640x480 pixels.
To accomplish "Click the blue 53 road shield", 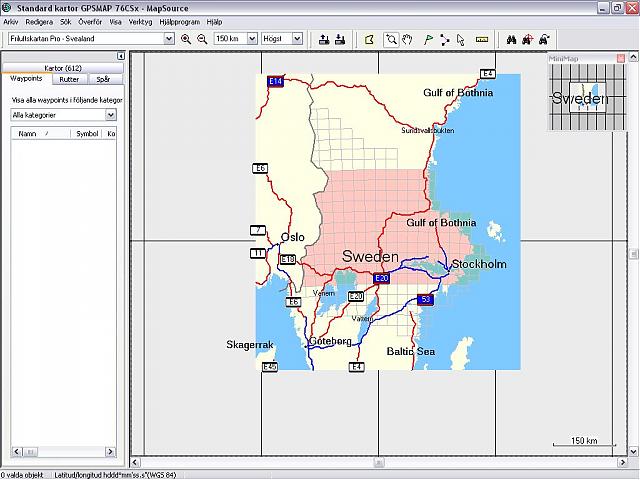I will [425, 299].
